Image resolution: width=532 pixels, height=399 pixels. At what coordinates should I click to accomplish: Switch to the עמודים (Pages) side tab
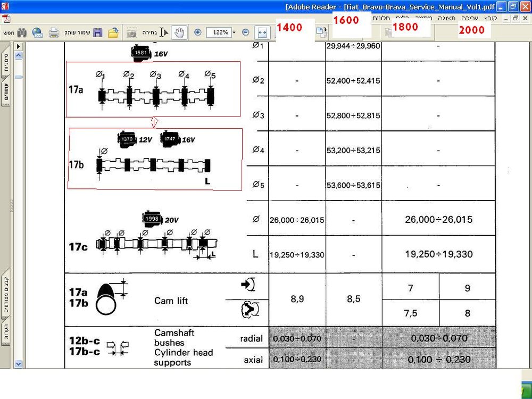pos(7,92)
